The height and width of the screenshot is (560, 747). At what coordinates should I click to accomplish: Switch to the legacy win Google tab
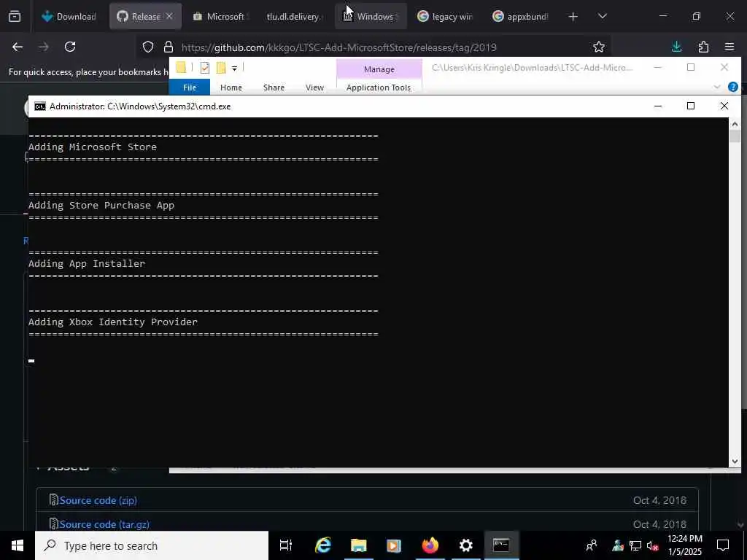tap(445, 16)
